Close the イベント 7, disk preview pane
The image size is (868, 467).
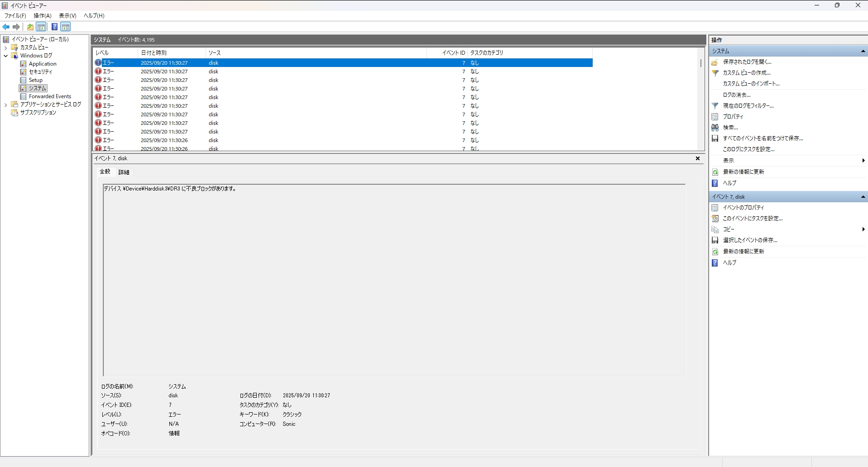click(x=697, y=158)
